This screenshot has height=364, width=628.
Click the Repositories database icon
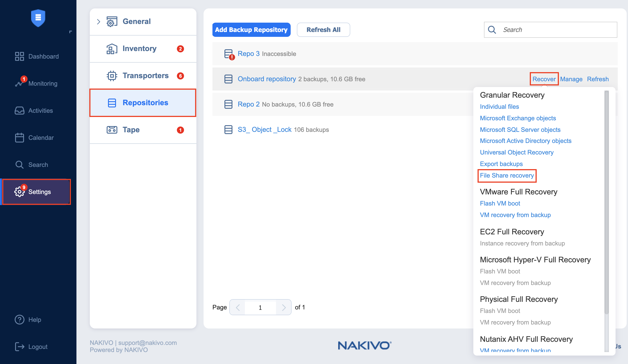coord(112,103)
